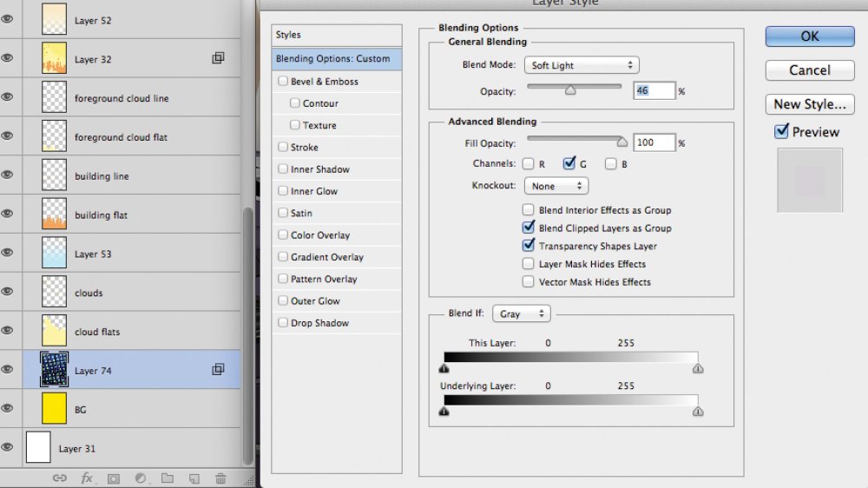Add a layer mask icon
The width and height of the screenshot is (868, 488).
click(114, 478)
